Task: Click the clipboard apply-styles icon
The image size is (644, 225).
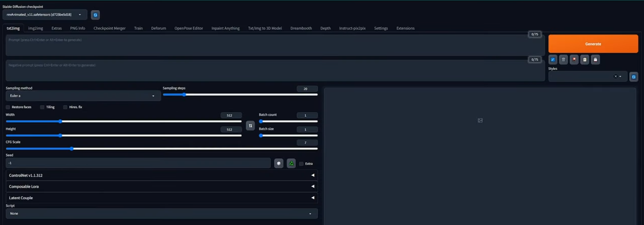Action: click(x=584, y=60)
